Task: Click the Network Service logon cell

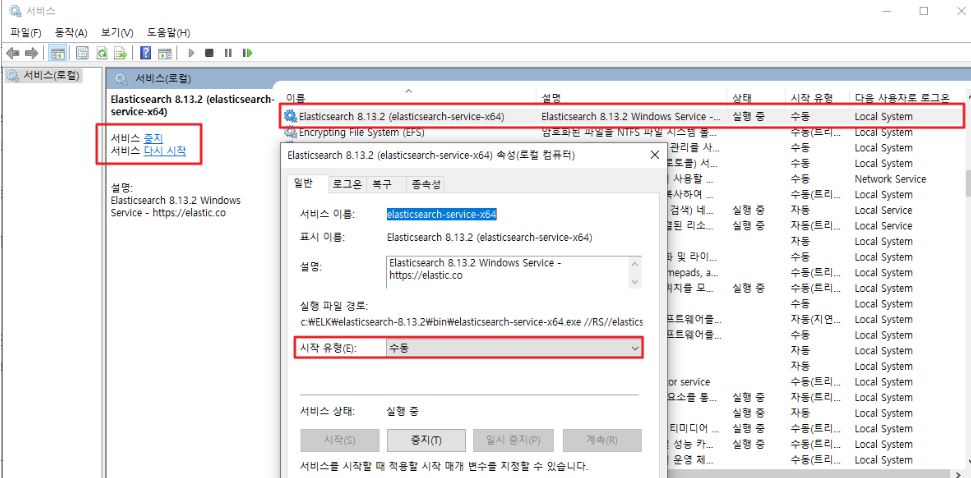Action: pyautogui.click(x=890, y=179)
